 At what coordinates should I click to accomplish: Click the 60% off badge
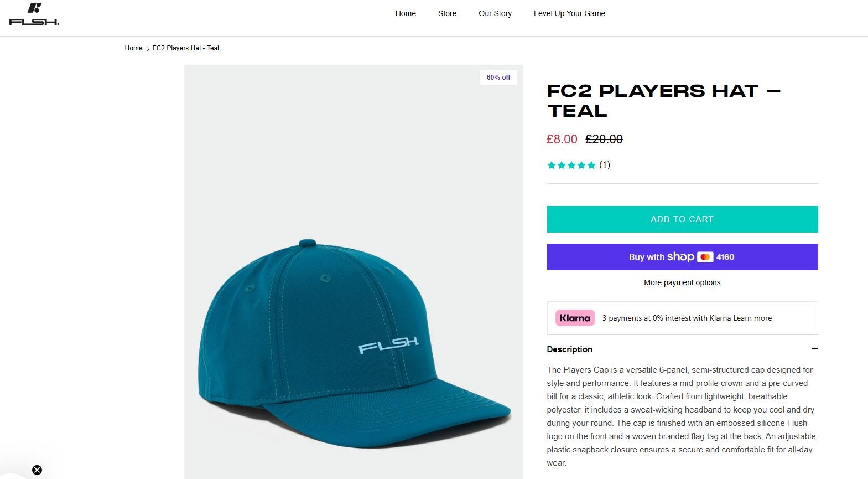(498, 78)
